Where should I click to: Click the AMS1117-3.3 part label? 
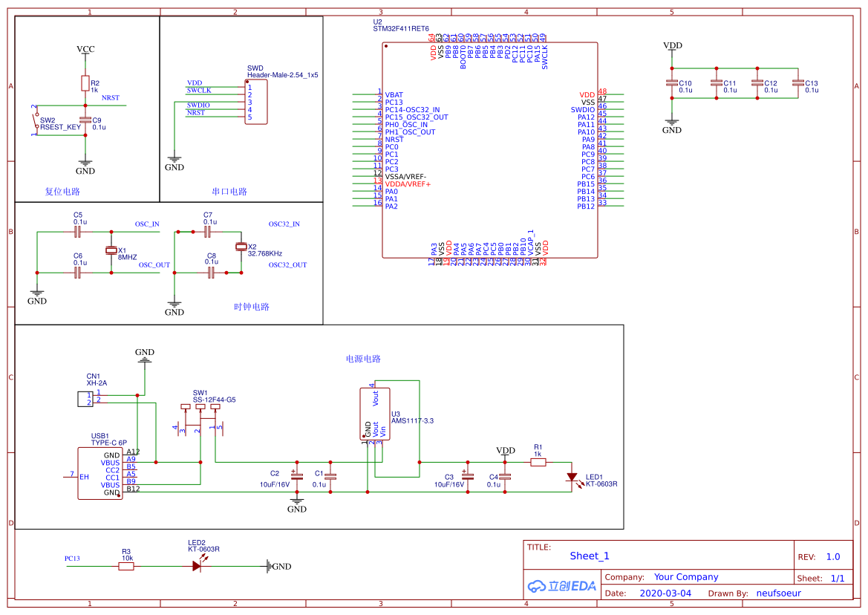[x=412, y=420]
